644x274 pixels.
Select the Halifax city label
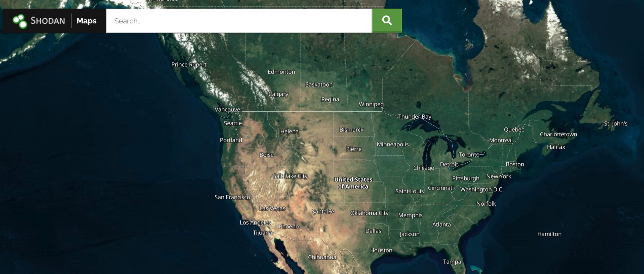[556, 147]
